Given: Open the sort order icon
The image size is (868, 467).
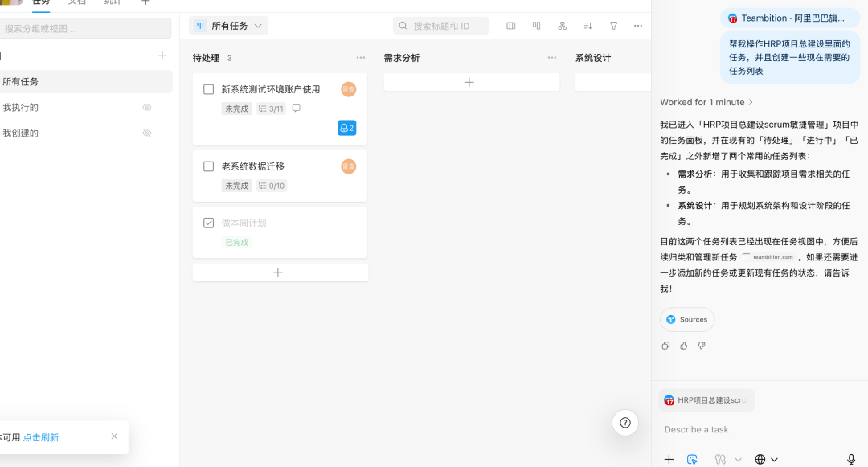Looking at the screenshot, I should coord(588,26).
